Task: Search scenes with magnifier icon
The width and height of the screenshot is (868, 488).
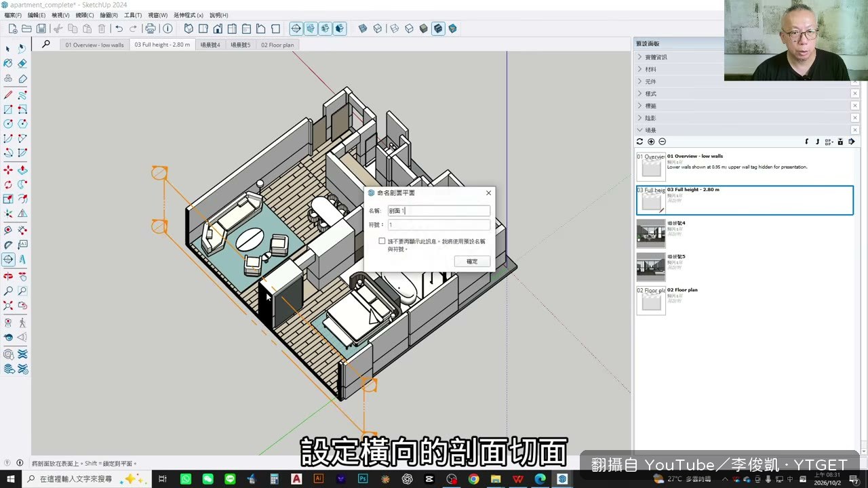Action: 46,45
